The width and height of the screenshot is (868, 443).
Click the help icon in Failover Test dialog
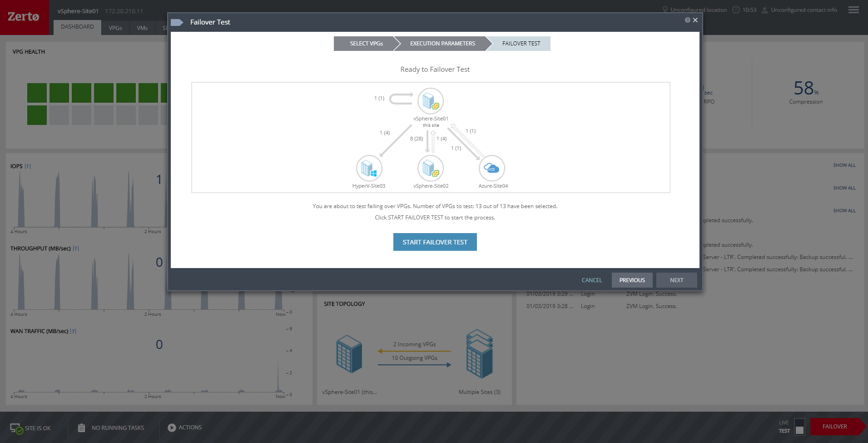point(688,20)
